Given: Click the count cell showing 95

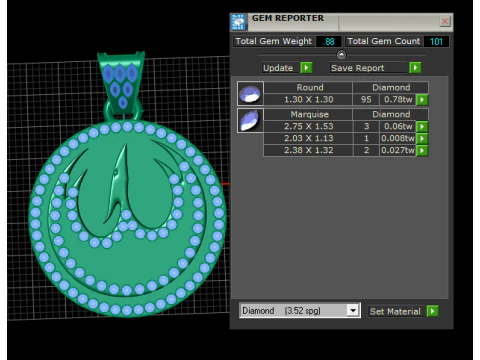Looking at the screenshot, I should (366, 99).
